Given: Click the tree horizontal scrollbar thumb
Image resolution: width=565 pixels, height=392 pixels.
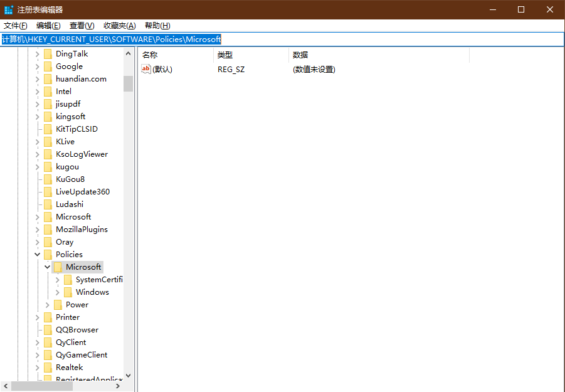Looking at the screenshot, I should coord(42,386).
